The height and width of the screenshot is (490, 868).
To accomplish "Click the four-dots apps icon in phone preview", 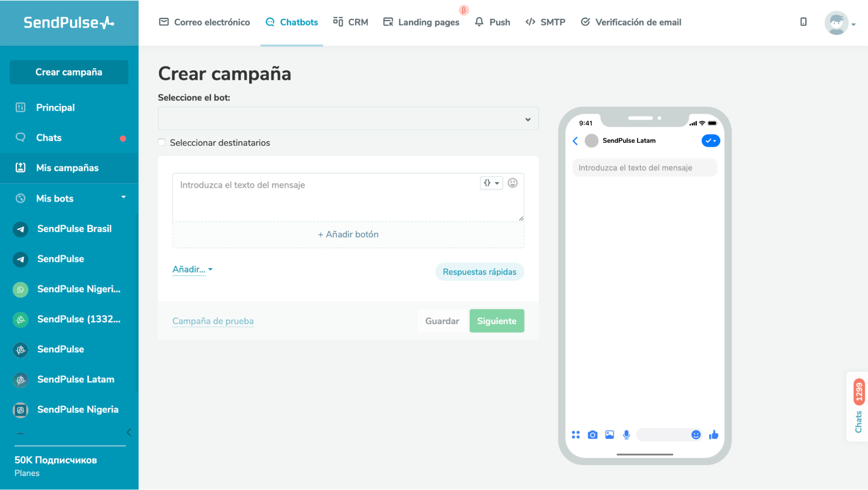I will coord(575,434).
